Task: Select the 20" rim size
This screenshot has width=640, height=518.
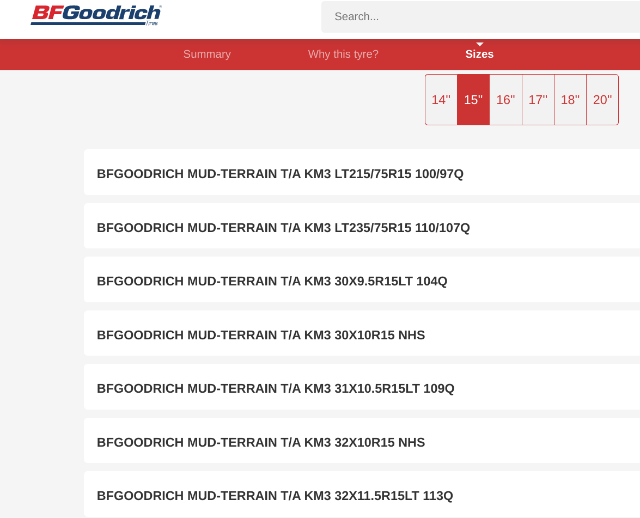Action: tap(602, 100)
